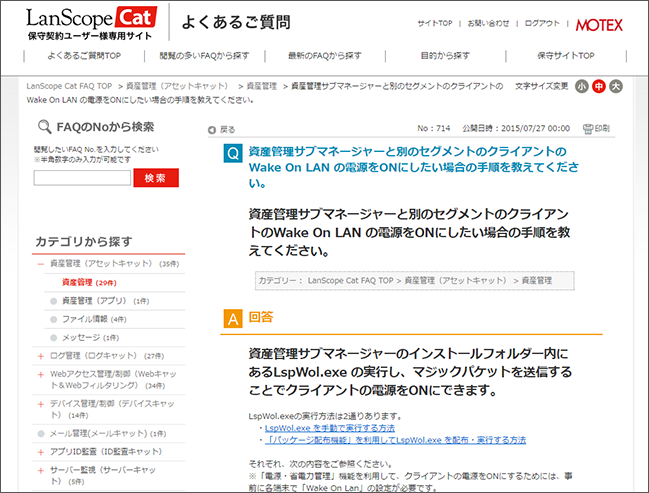Click the よくあるご質問 page heading

(236, 22)
